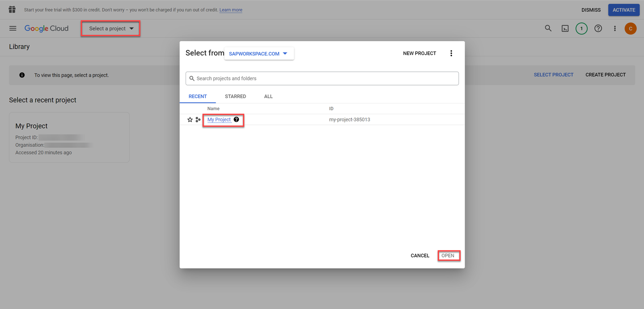Switch to the RECENT tab
The image size is (644, 309).
[198, 96]
